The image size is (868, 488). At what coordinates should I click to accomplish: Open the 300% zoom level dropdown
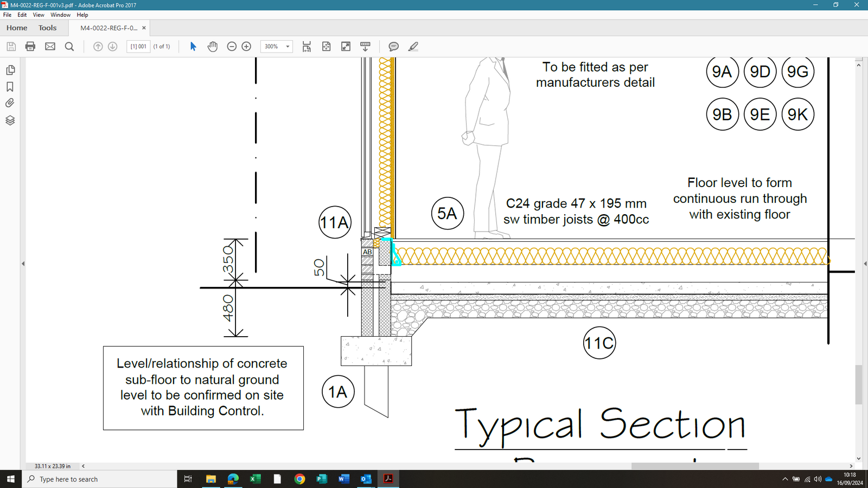coord(288,47)
